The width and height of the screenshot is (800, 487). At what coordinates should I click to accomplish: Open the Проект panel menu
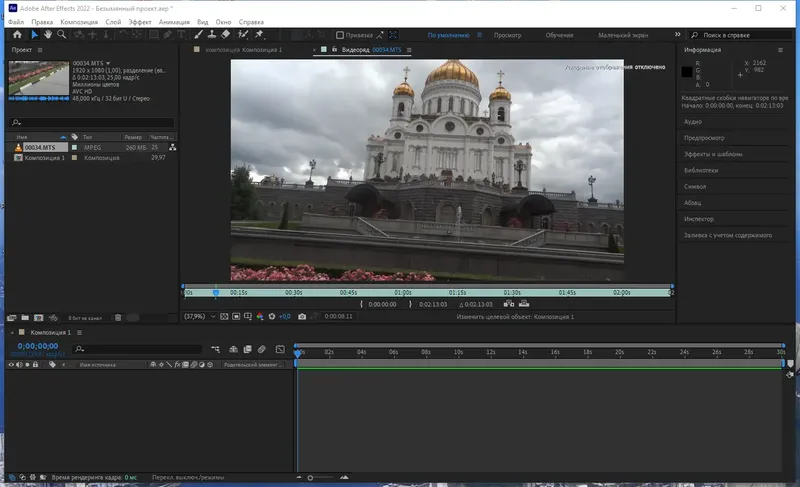point(39,49)
